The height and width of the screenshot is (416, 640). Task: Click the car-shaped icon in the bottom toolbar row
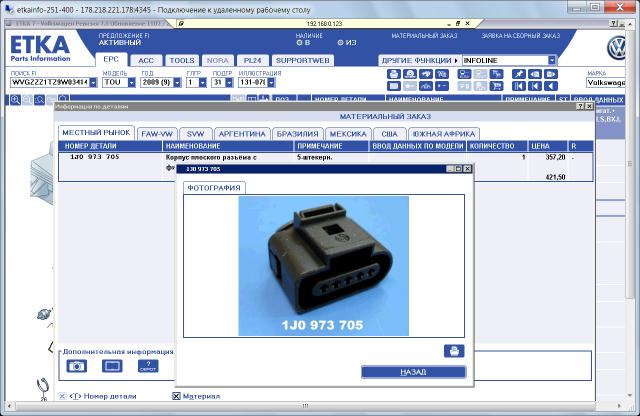click(426, 86)
